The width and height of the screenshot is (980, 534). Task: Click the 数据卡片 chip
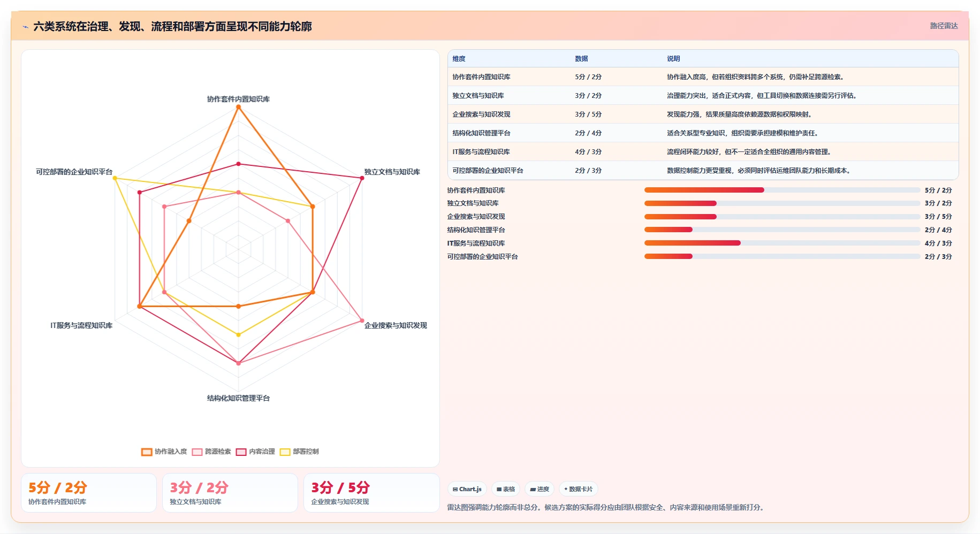578,489
